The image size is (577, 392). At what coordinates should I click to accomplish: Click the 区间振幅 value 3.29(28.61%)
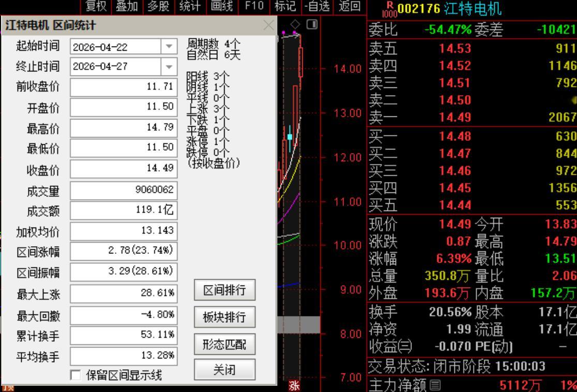124,272
